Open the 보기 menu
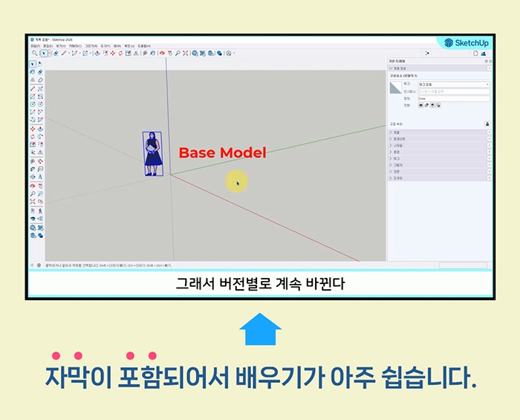Viewport: 520px width, 420px height. pyautogui.click(x=61, y=46)
